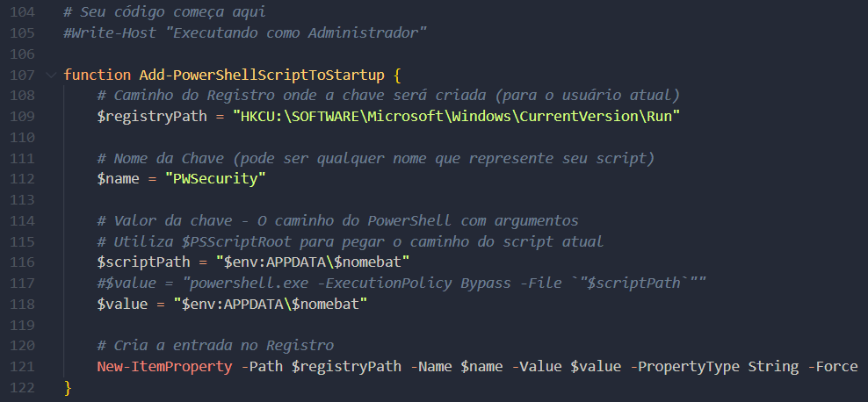
Task: Click the -Name parameter on line 121
Action: pos(431,366)
